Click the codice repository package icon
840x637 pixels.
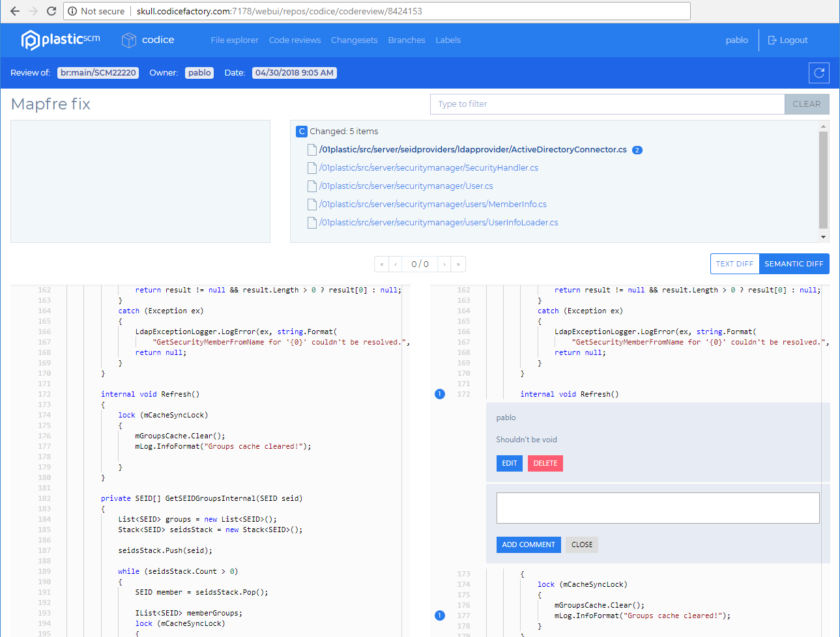[x=128, y=40]
